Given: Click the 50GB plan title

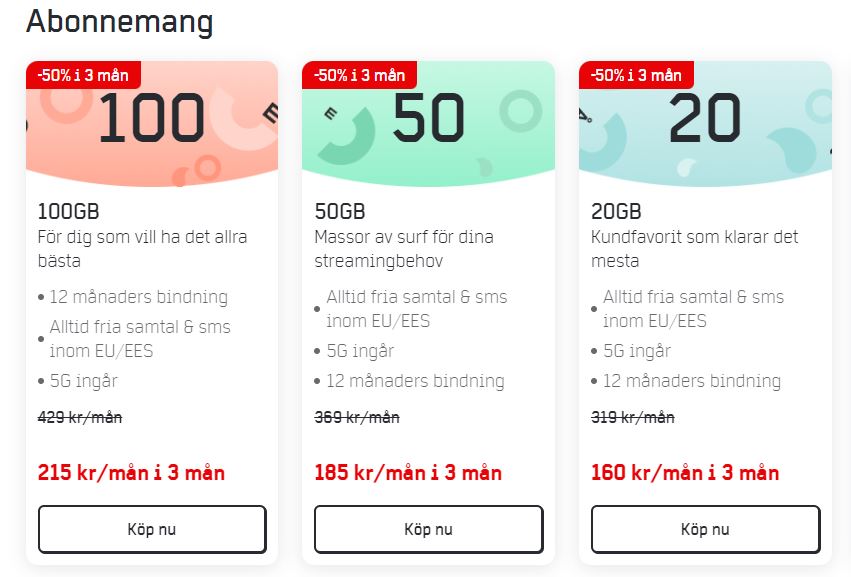Looking at the screenshot, I should [x=340, y=212].
